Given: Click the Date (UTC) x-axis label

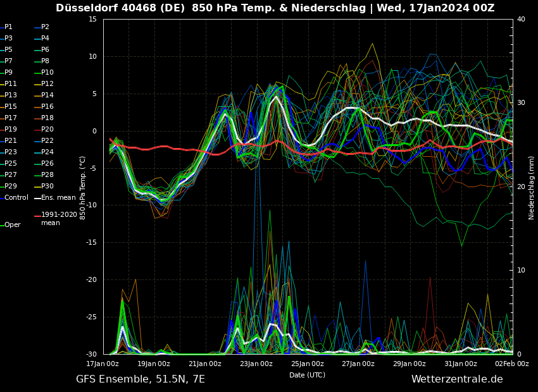Looking at the screenshot, I should pyautogui.click(x=307, y=375).
